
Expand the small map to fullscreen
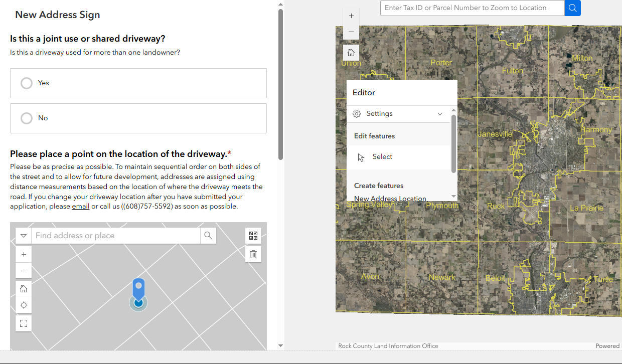[x=23, y=323]
